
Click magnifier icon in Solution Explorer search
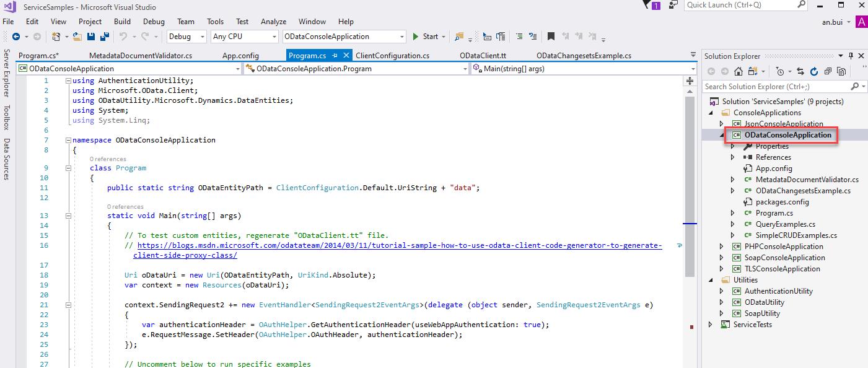point(855,86)
